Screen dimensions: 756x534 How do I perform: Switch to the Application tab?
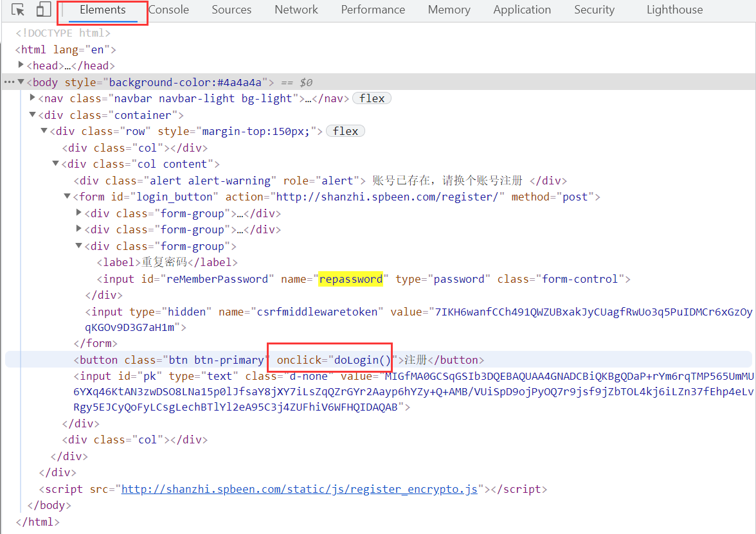[522, 10]
